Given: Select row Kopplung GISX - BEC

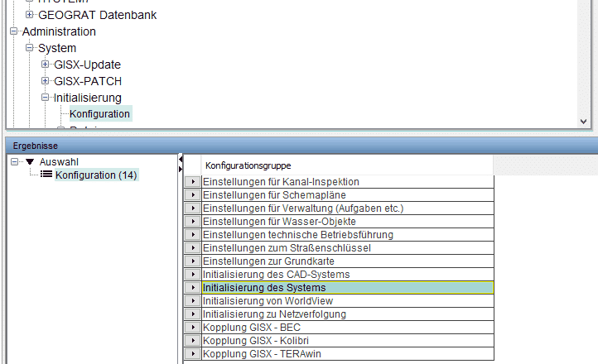Looking at the screenshot, I should (347, 327).
